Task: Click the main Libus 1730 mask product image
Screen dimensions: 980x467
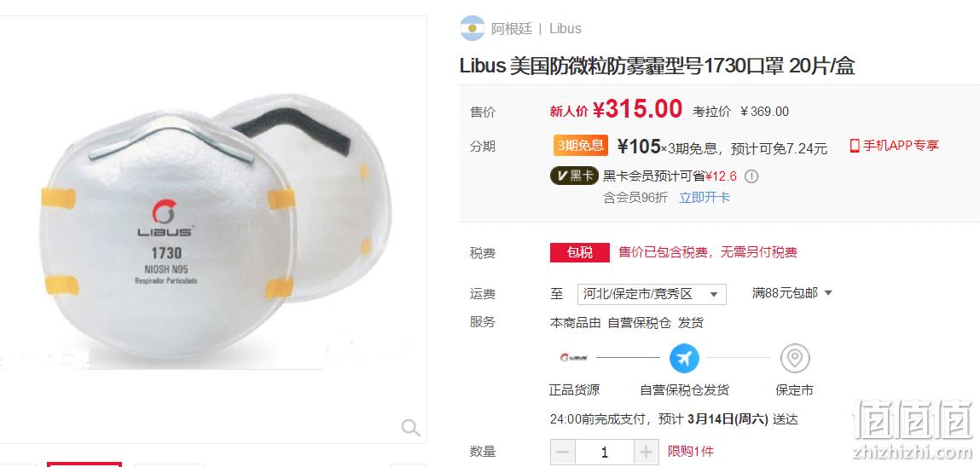Action: coord(214,229)
